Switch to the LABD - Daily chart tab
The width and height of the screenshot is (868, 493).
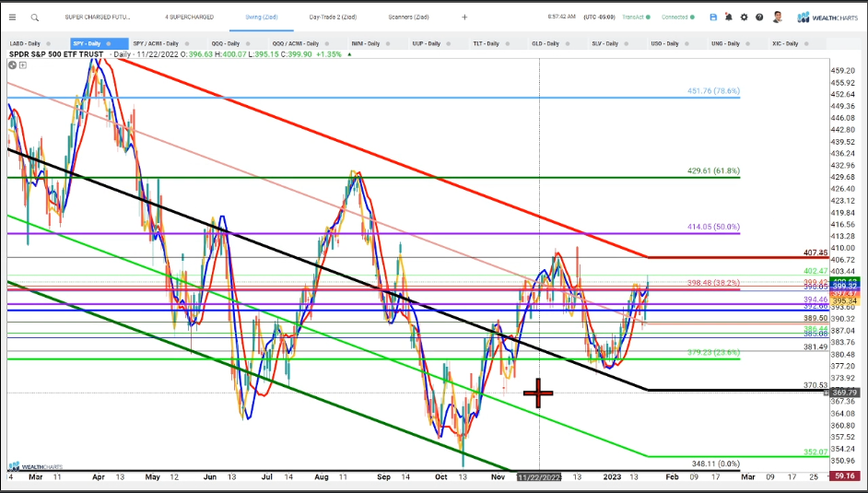coord(25,43)
